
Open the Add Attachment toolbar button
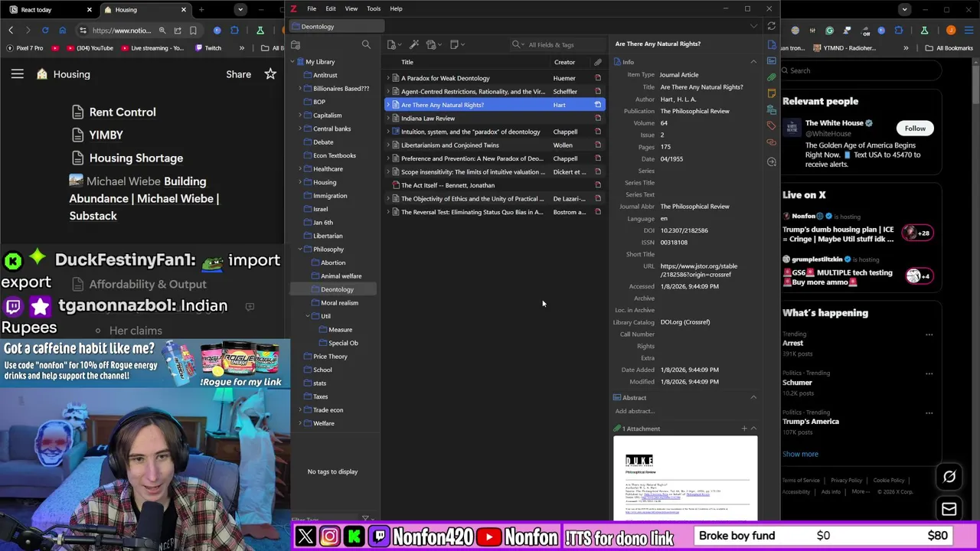[433, 44]
